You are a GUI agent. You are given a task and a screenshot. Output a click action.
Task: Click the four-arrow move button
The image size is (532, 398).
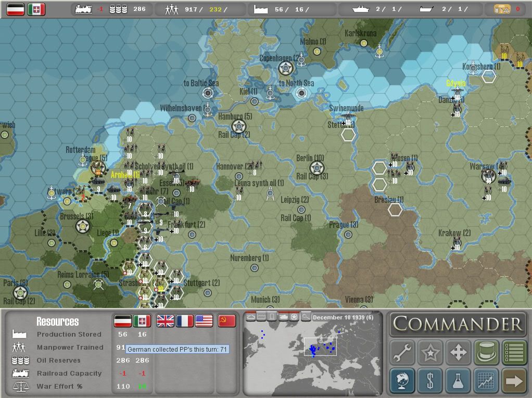[458, 353]
